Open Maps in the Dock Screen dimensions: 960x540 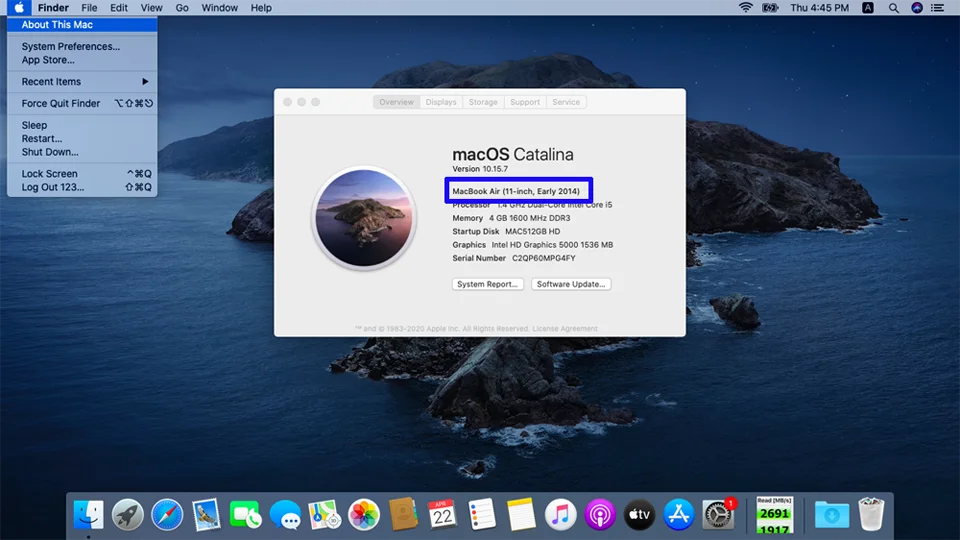(324, 514)
